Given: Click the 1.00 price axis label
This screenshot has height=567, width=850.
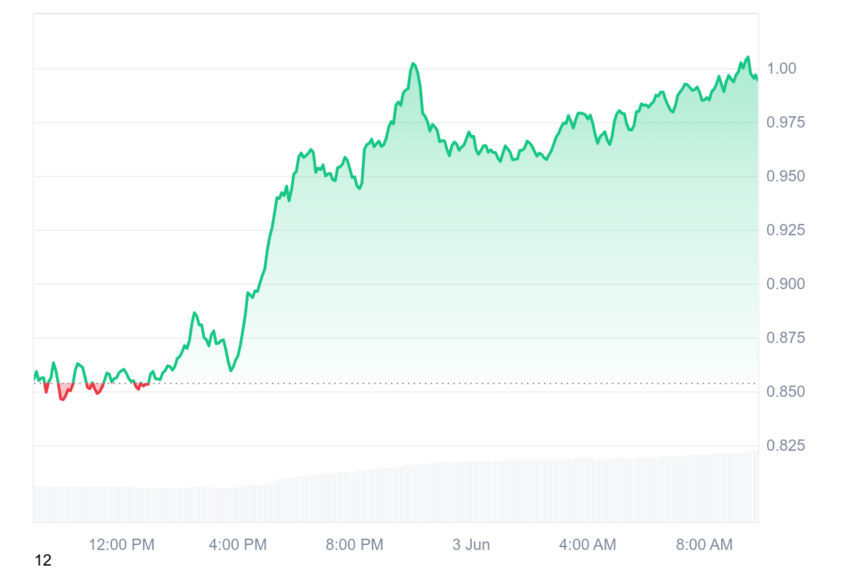Looking at the screenshot, I should 781,68.
